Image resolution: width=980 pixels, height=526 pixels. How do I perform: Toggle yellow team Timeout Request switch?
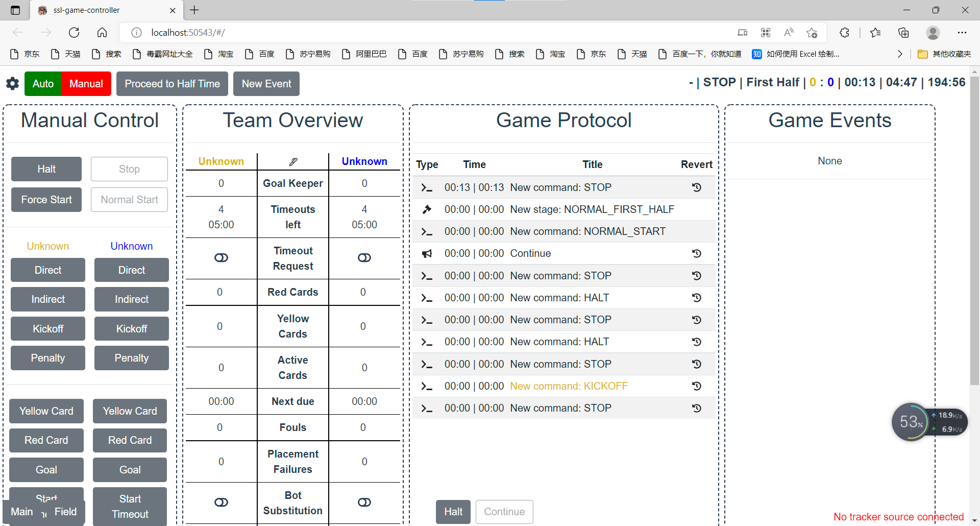221,258
